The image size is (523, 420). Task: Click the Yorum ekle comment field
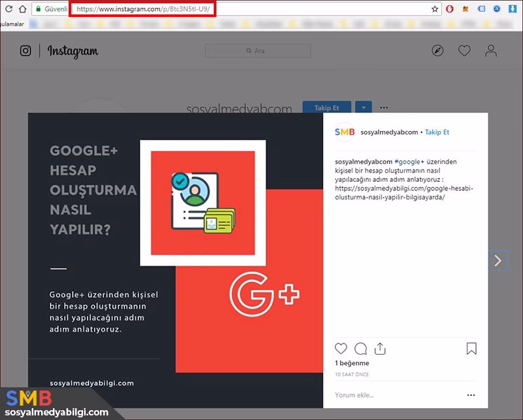(392, 395)
